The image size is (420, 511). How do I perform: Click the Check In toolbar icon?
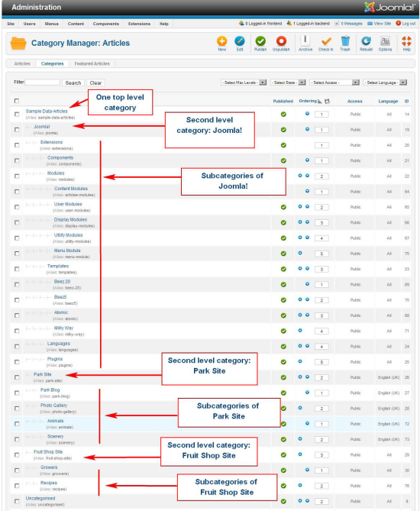(x=326, y=41)
